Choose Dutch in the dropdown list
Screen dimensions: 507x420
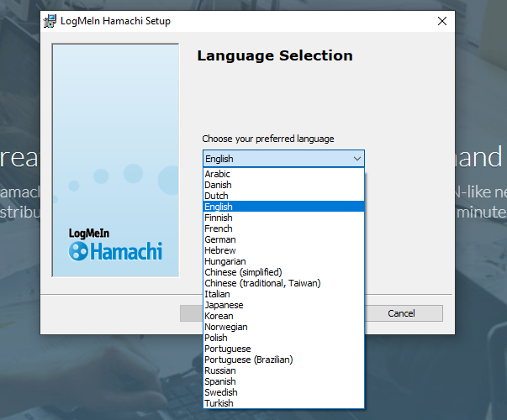[283, 196]
